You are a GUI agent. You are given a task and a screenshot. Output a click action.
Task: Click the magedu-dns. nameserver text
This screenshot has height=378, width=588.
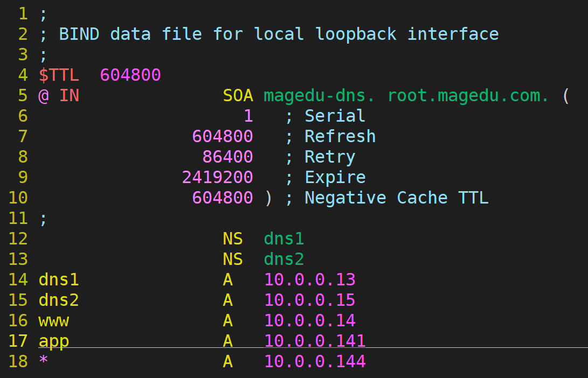pos(319,95)
